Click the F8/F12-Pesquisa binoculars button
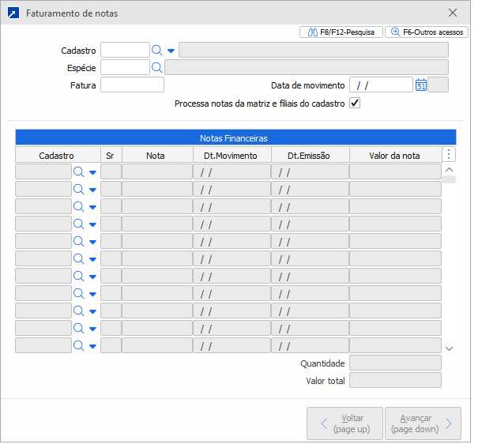The image size is (482, 448). [341, 32]
